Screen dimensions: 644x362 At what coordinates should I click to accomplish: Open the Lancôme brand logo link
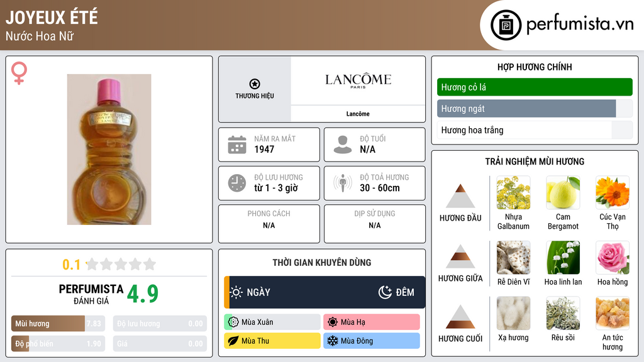point(358,80)
